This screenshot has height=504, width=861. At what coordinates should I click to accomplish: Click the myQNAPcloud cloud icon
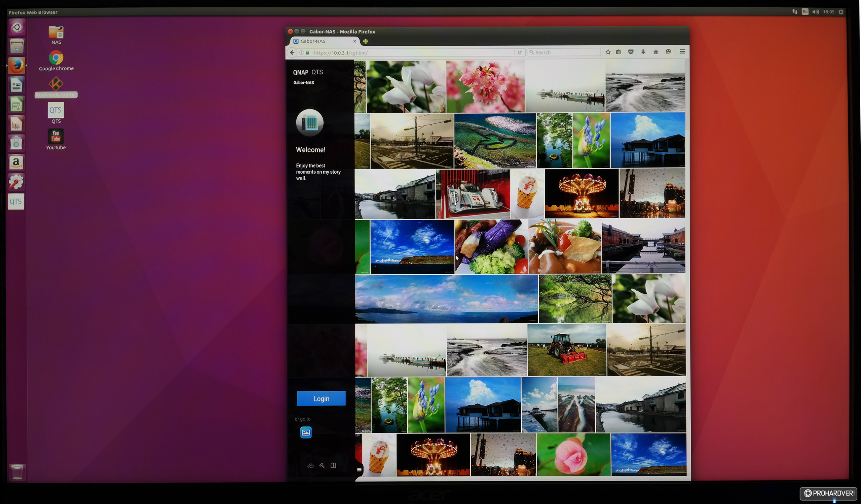click(310, 466)
